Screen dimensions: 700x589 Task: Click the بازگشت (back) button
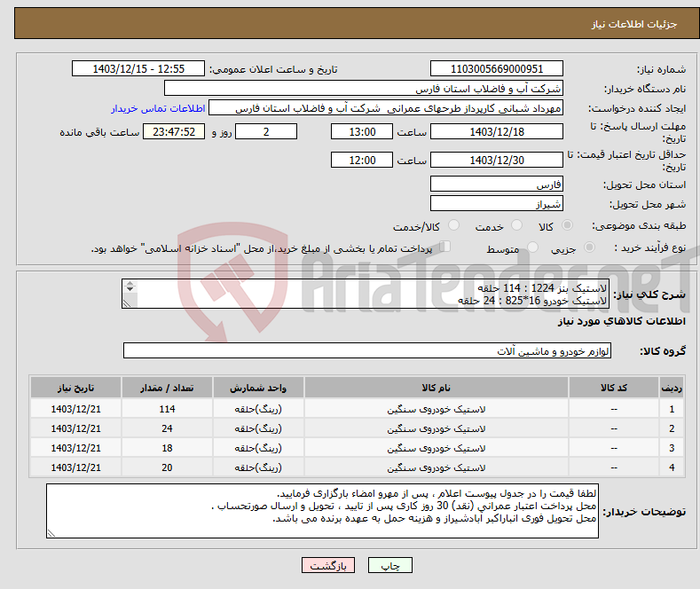coord(328,565)
